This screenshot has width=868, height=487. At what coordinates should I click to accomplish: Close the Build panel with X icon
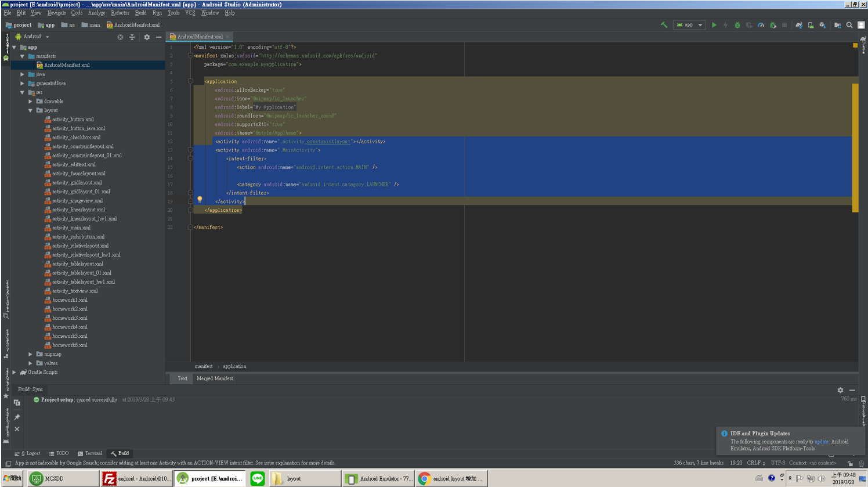pyautogui.click(x=17, y=429)
